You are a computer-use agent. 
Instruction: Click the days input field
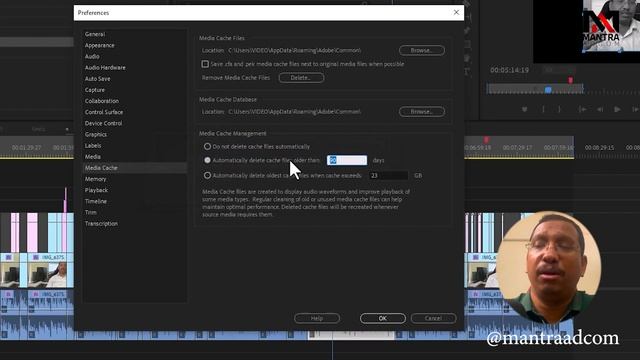[347, 160]
